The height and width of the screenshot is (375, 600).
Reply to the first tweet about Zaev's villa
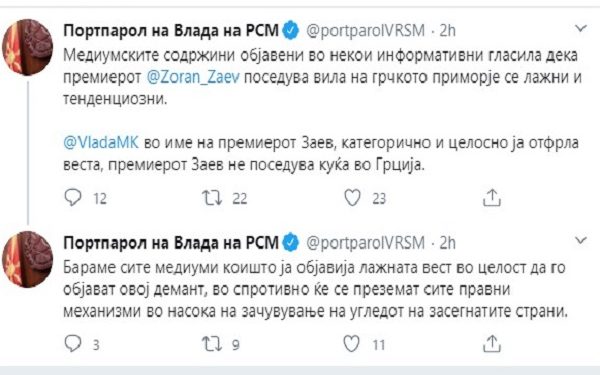pyautogui.click(x=73, y=197)
